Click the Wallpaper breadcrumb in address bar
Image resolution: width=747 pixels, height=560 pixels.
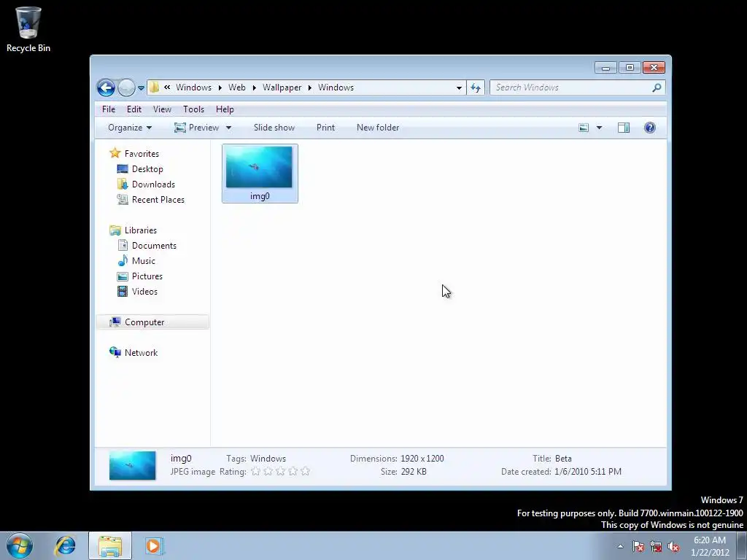(x=282, y=87)
